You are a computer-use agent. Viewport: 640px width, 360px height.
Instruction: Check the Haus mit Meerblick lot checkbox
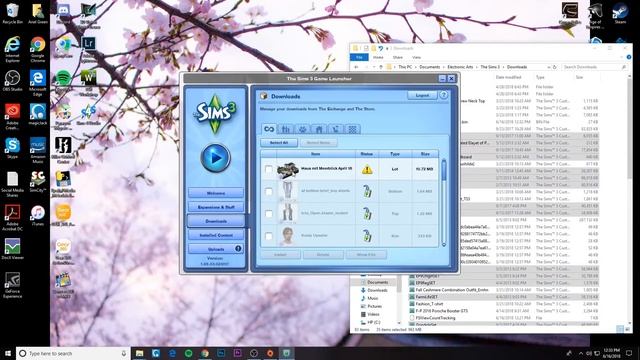tap(269, 169)
